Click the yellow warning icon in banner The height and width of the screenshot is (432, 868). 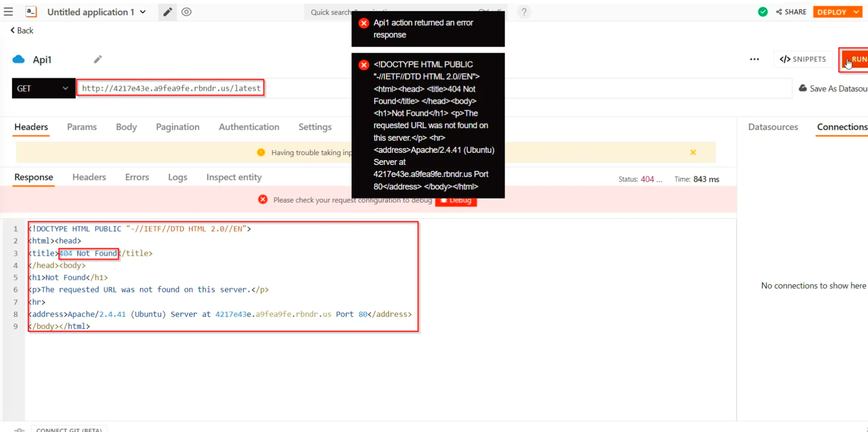click(x=261, y=152)
